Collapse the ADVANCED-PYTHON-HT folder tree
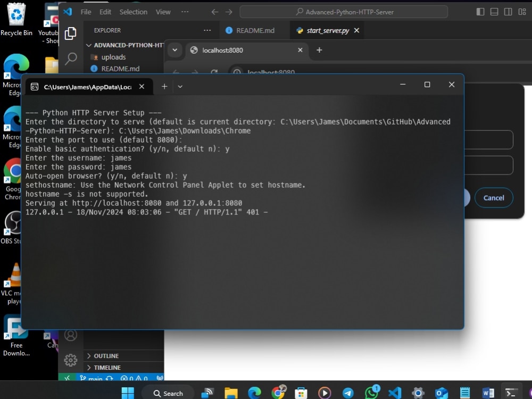 coord(89,45)
